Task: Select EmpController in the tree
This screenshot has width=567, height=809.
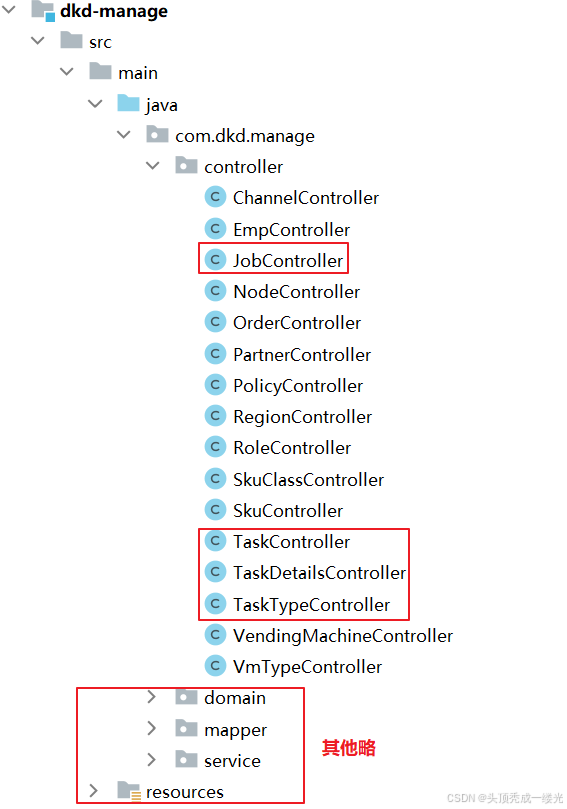Action: [x=291, y=230]
